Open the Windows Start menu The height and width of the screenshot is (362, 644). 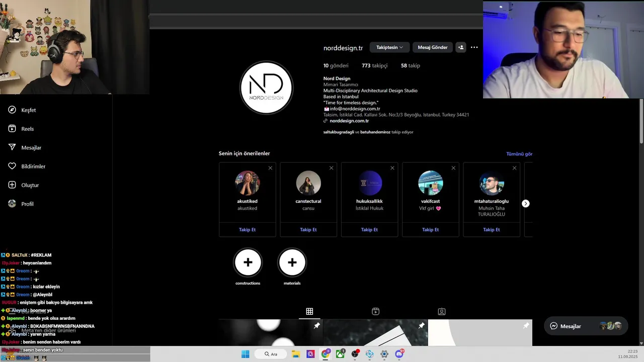tap(245, 354)
